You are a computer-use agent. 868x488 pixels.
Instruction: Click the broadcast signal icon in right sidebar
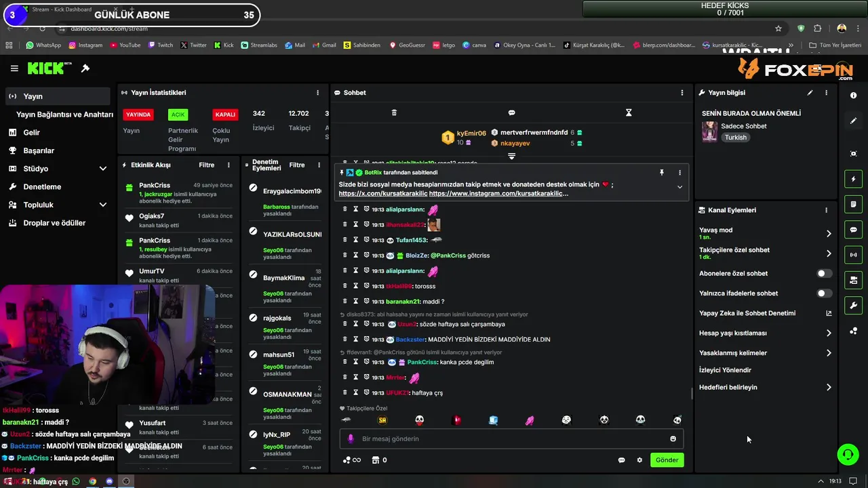click(x=853, y=255)
